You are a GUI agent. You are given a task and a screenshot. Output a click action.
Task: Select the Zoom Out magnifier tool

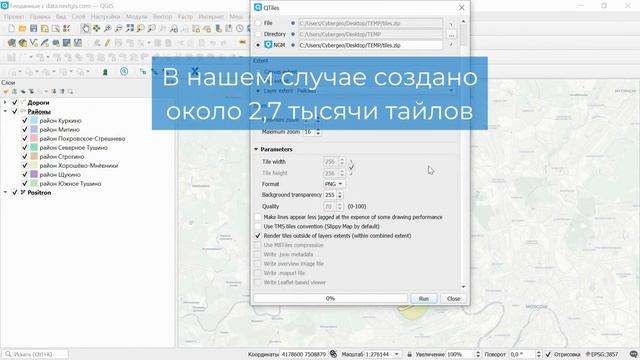(118, 28)
